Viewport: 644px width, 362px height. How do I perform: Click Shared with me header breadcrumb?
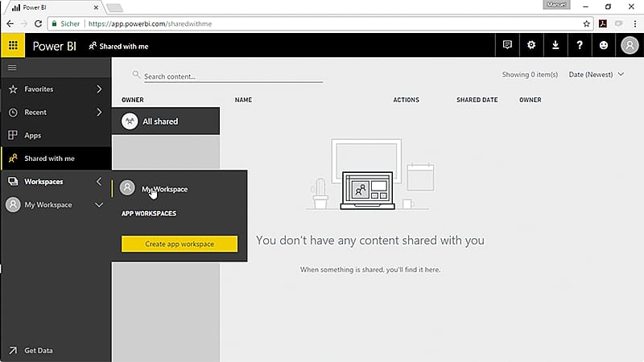tap(118, 46)
